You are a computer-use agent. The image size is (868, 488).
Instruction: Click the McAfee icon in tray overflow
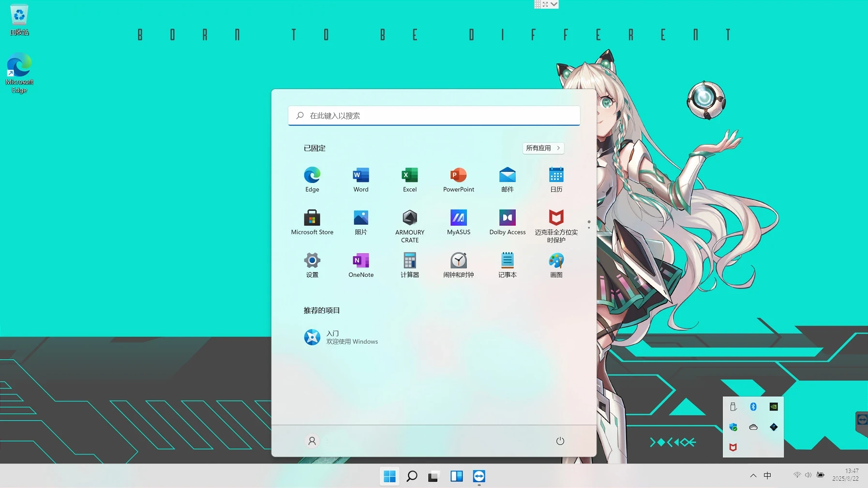tap(733, 447)
